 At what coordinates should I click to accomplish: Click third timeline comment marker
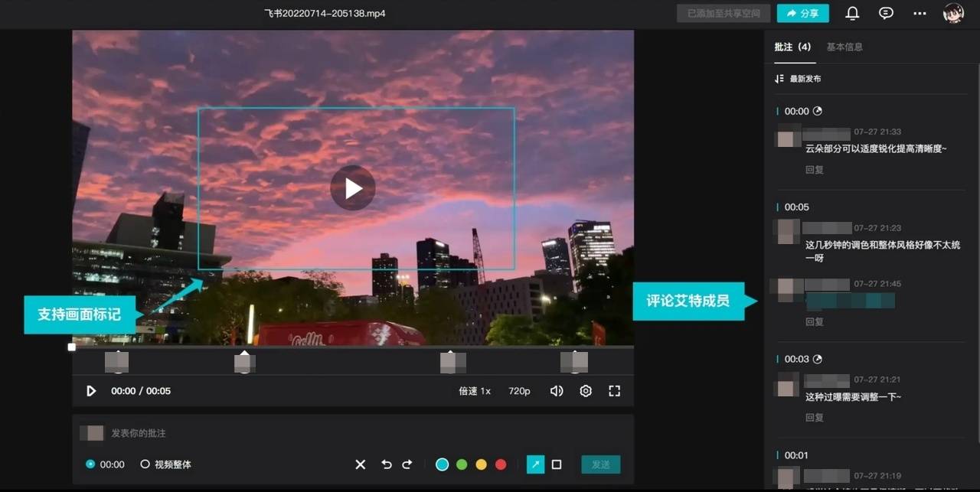[452, 361]
